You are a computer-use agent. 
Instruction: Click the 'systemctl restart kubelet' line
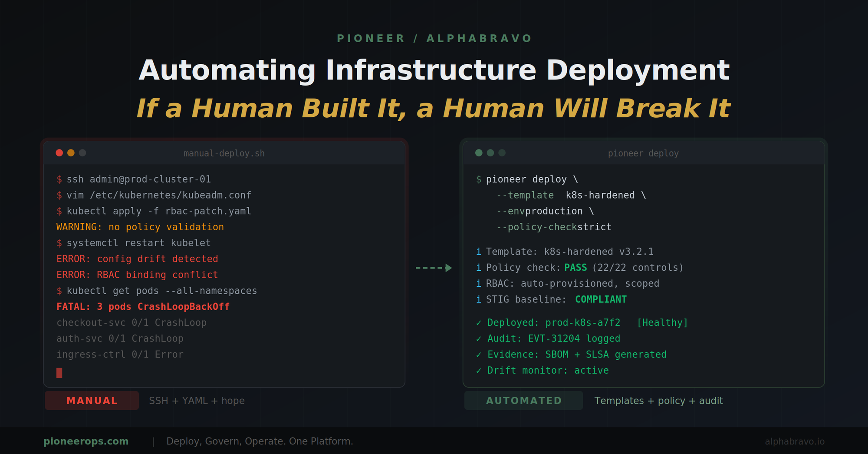pyautogui.click(x=134, y=243)
